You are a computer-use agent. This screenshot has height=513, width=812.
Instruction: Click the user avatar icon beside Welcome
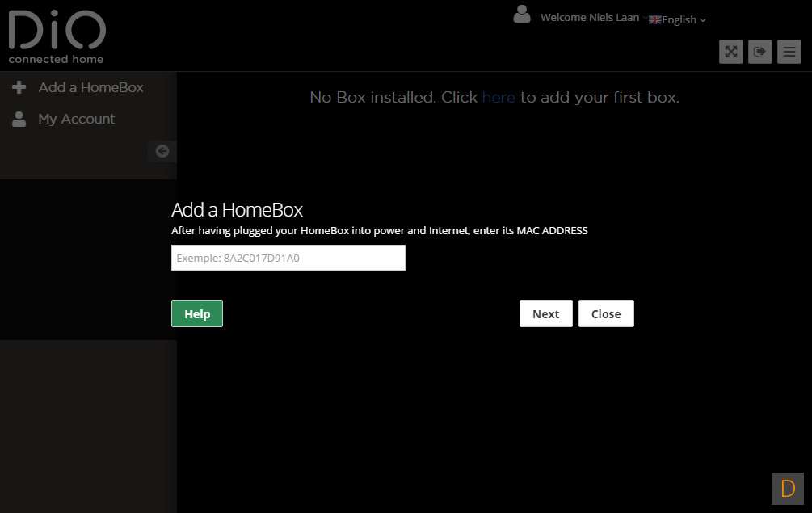522,15
